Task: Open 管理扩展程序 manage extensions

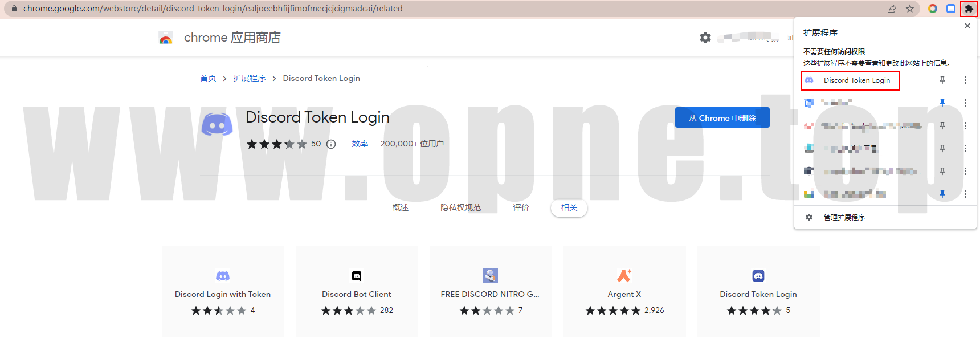Action: point(844,217)
